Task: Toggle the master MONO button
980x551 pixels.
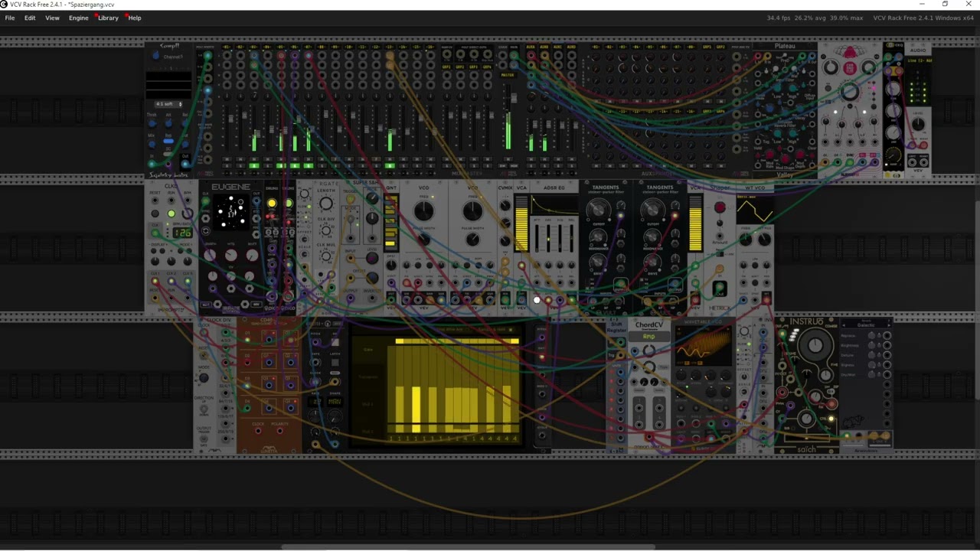Action: [x=514, y=166]
